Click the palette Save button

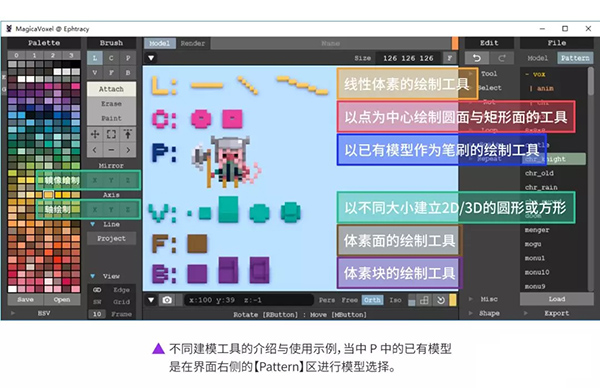tap(25, 300)
